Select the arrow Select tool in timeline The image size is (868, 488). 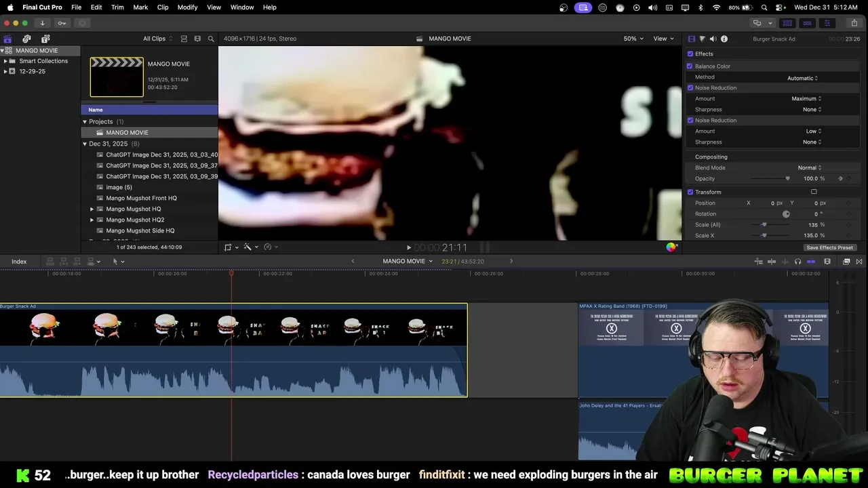(x=115, y=262)
